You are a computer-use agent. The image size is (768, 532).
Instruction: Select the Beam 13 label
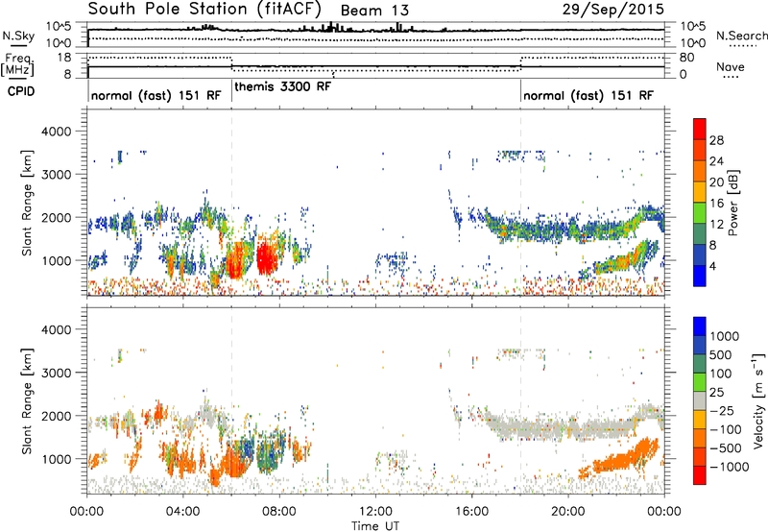(374, 11)
